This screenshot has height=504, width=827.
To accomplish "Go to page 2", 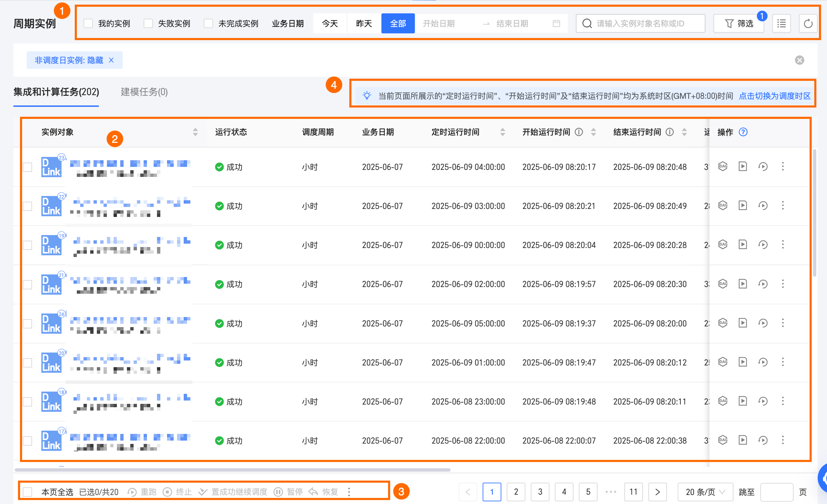I will click(x=516, y=492).
